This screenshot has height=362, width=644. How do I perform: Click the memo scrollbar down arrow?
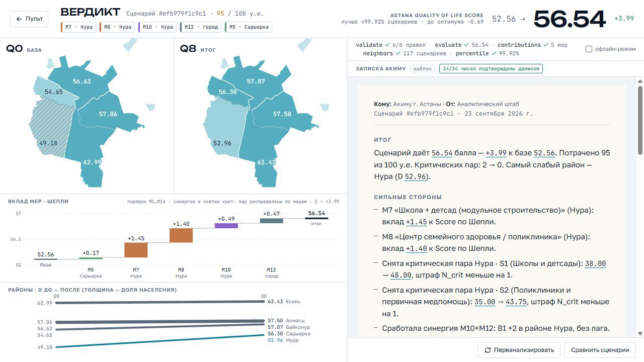click(x=640, y=333)
